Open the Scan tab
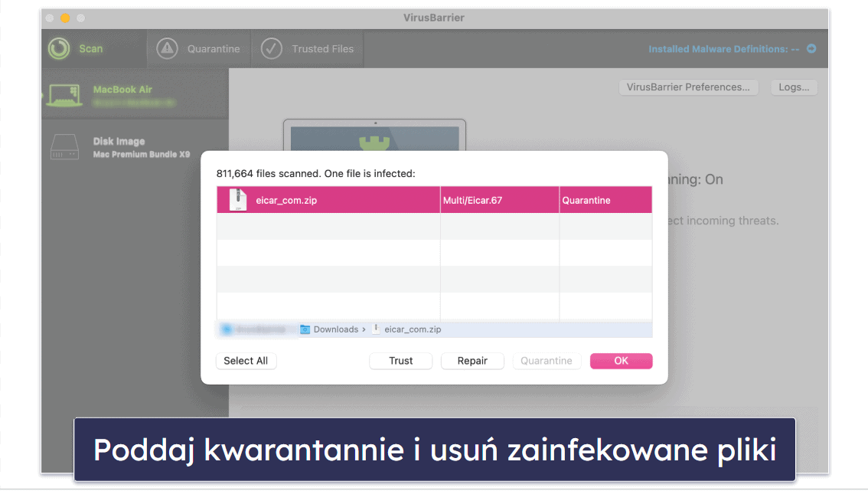Viewport: 868px width, 491px height. 94,49
